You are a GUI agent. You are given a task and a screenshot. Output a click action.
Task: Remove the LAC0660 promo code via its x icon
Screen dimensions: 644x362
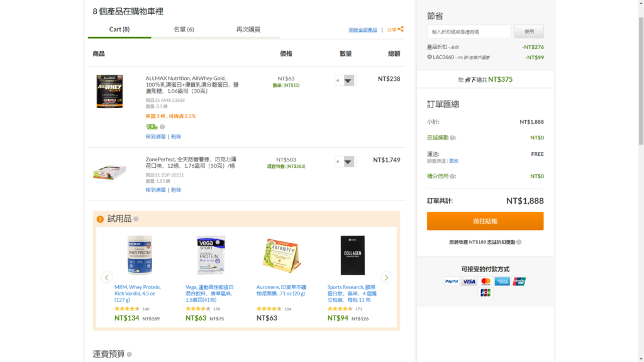pyautogui.click(x=430, y=57)
